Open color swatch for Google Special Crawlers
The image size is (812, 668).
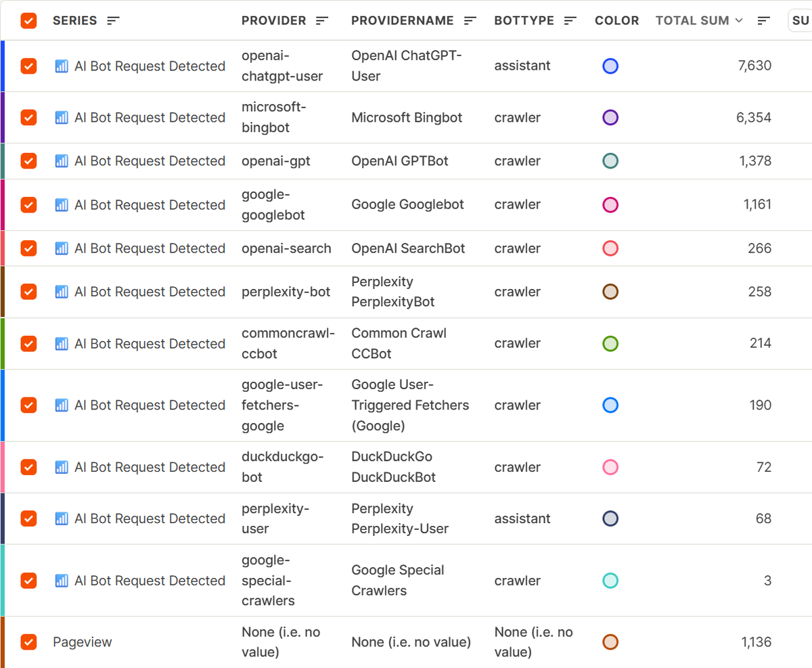(x=610, y=581)
